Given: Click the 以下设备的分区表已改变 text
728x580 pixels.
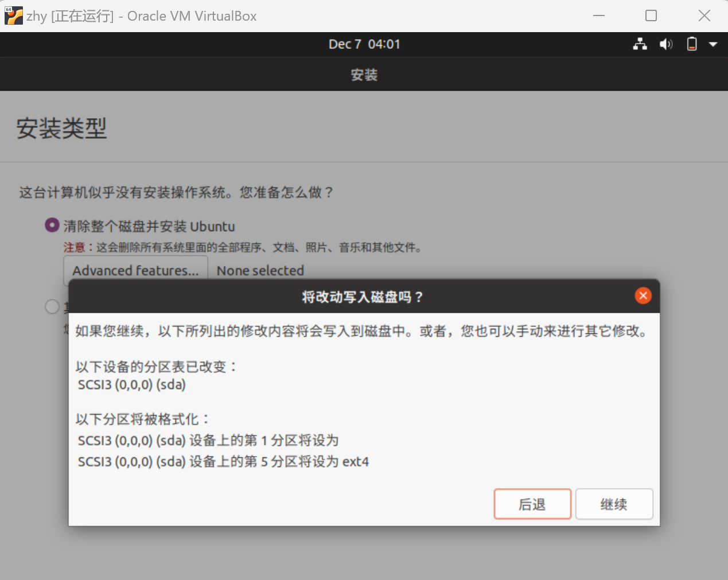Looking at the screenshot, I should pyautogui.click(x=157, y=367).
